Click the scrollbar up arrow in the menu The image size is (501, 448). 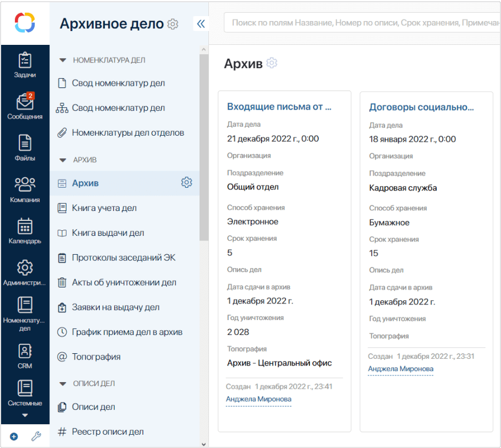point(204,49)
